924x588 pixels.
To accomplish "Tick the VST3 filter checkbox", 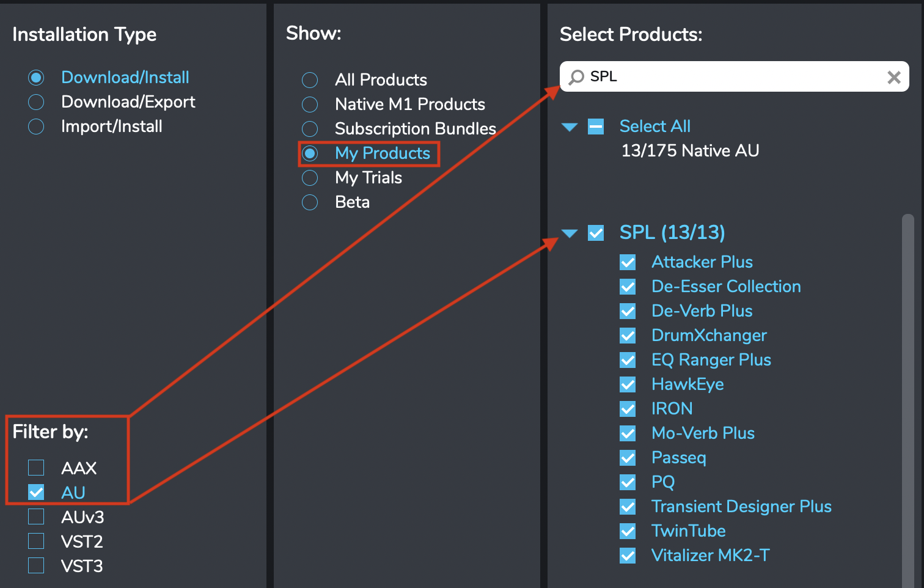I will pos(36,565).
